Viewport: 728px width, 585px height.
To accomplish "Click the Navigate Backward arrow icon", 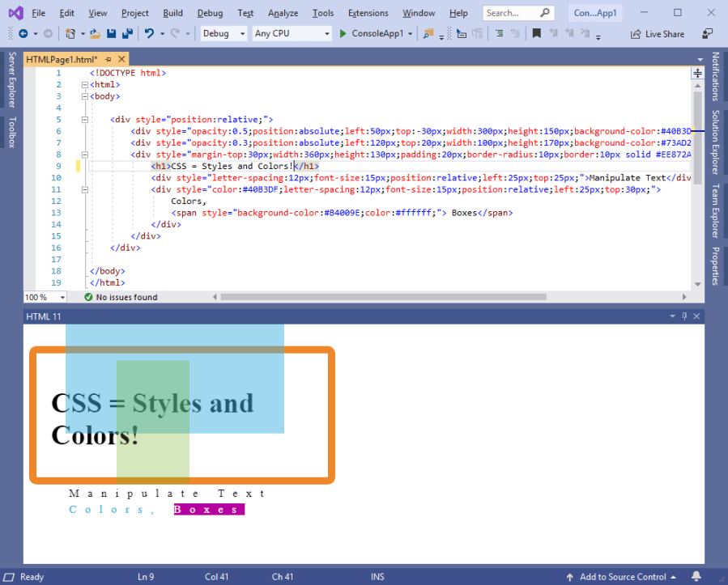I will pyautogui.click(x=23, y=34).
